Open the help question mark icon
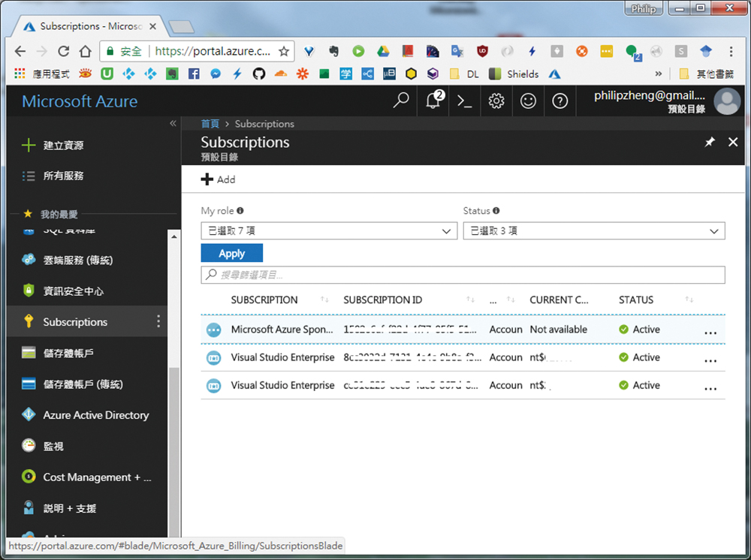751x560 pixels. point(560,101)
